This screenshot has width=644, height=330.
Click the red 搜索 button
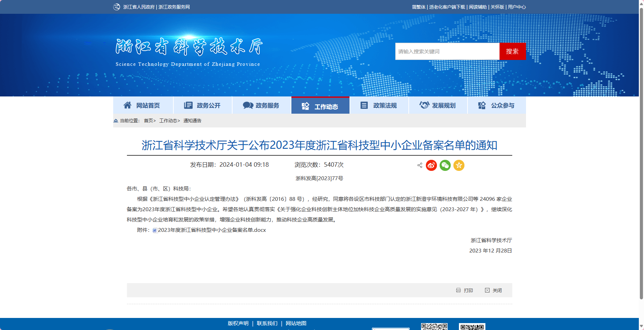pos(513,51)
